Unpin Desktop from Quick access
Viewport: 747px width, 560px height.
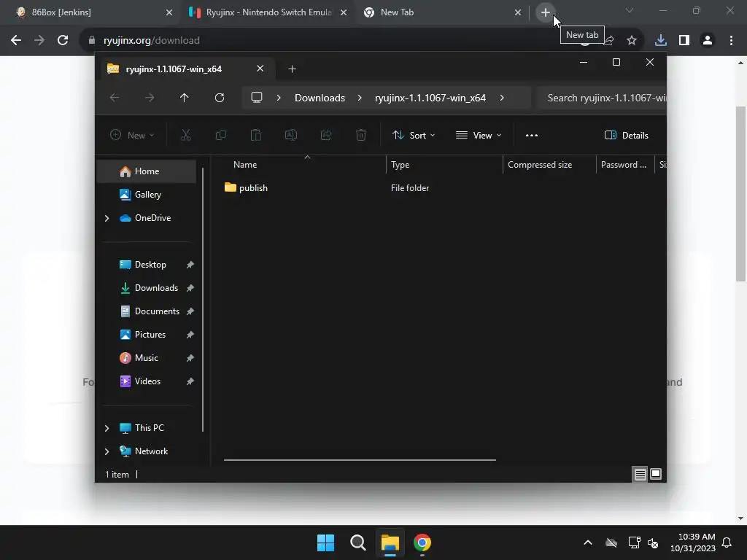pyautogui.click(x=190, y=265)
